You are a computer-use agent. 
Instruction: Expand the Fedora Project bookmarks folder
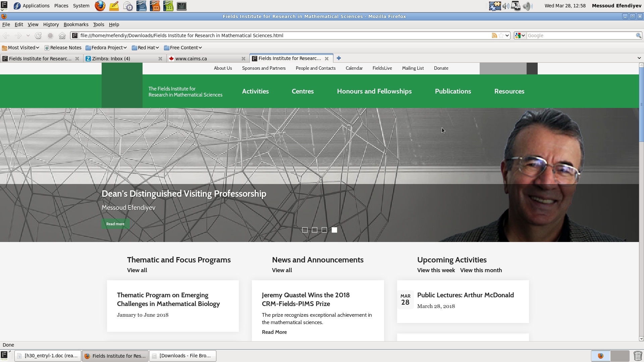click(x=106, y=48)
